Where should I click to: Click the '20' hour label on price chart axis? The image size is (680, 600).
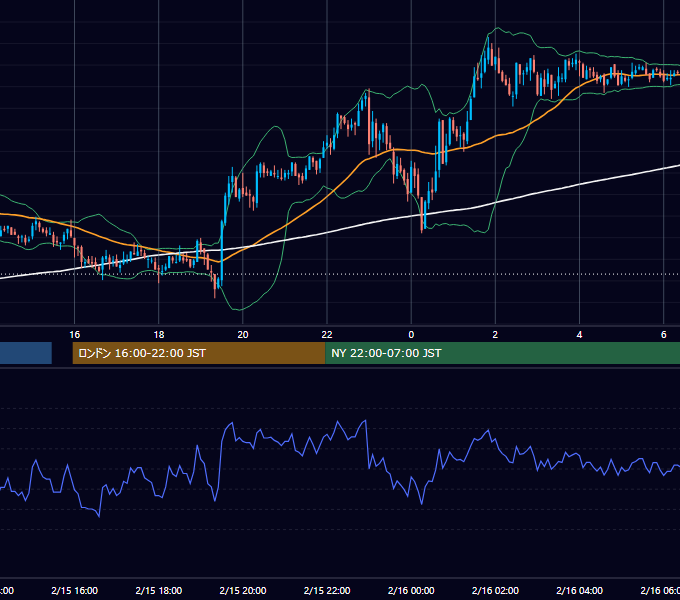(x=243, y=335)
